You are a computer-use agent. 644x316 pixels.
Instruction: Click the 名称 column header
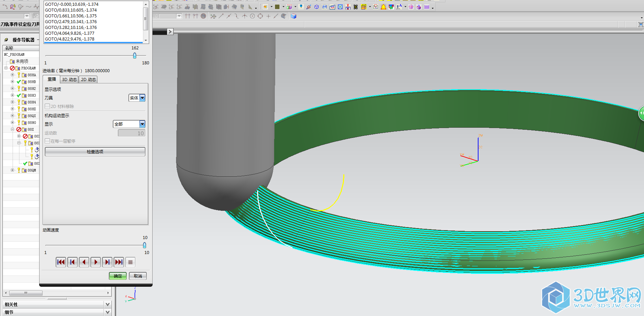(x=21, y=48)
